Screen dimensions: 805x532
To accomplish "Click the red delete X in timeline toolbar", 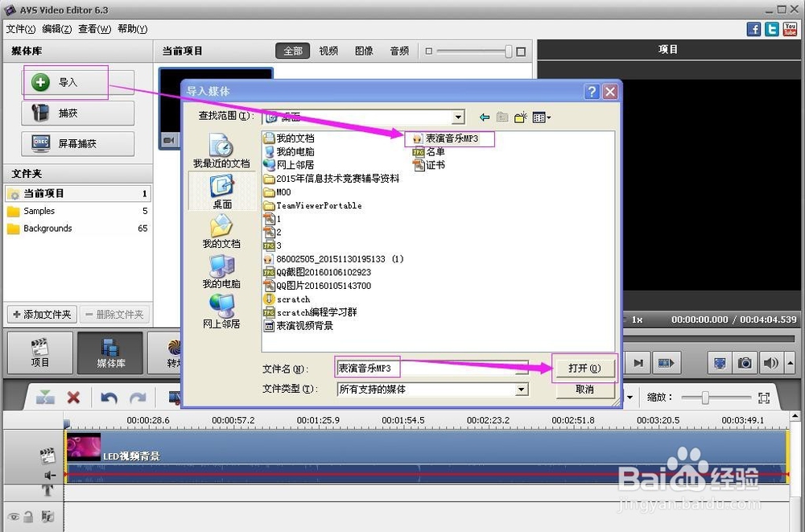I will pos(73,398).
